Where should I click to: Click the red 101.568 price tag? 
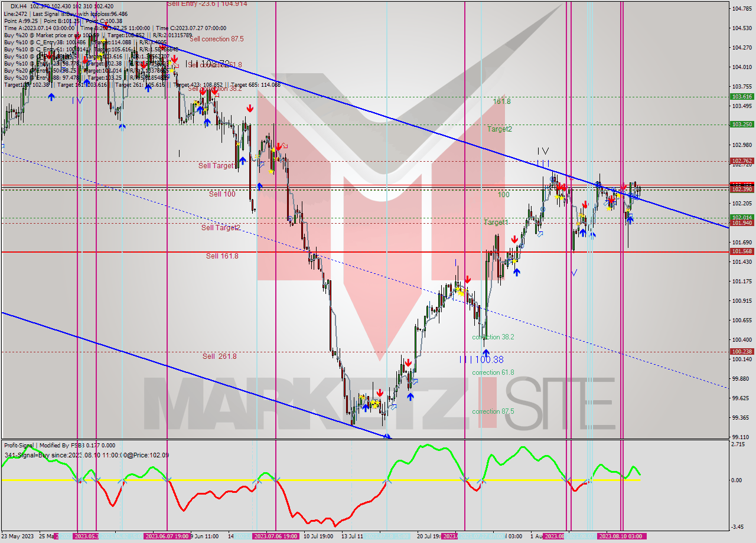[742, 251]
